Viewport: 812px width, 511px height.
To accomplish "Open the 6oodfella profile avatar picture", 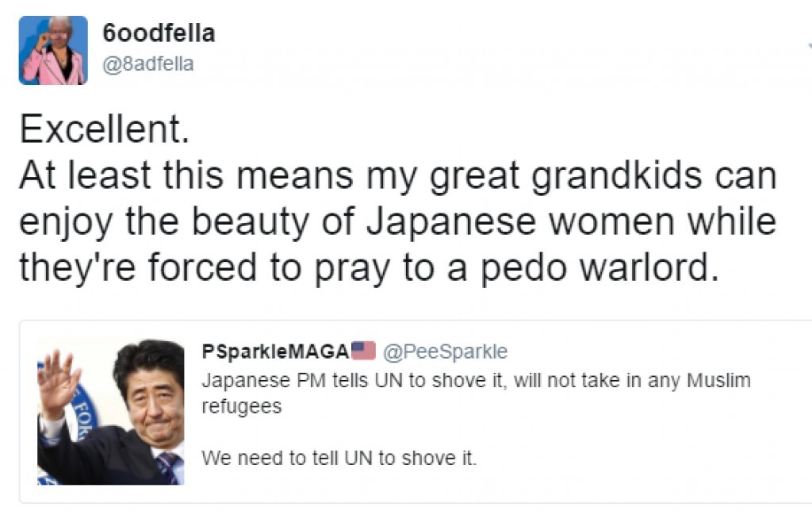I will (x=53, y=50).
